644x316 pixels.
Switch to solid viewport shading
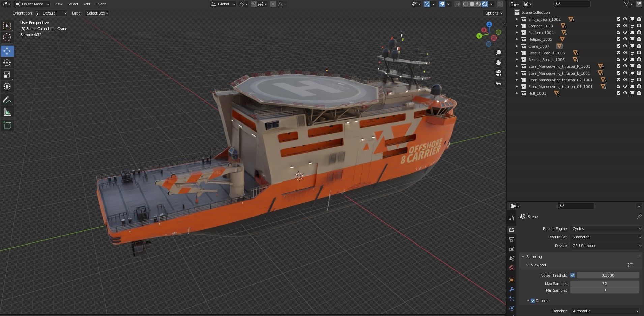(472, 4)
